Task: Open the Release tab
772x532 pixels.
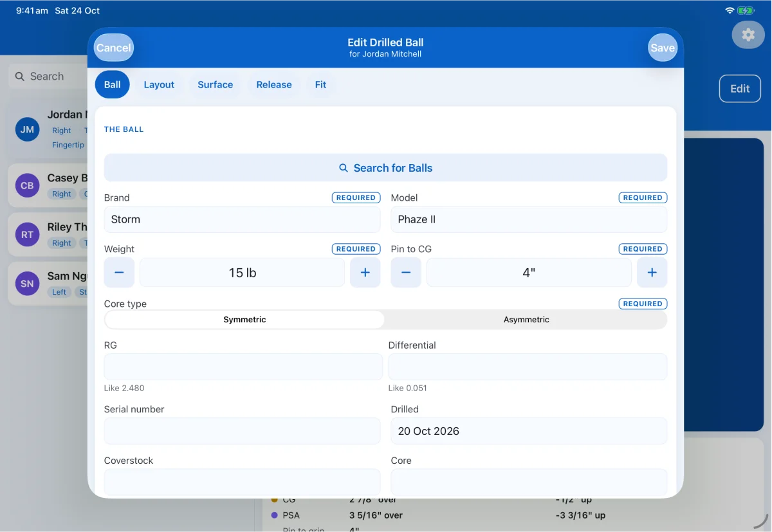Action: (274, 85)
